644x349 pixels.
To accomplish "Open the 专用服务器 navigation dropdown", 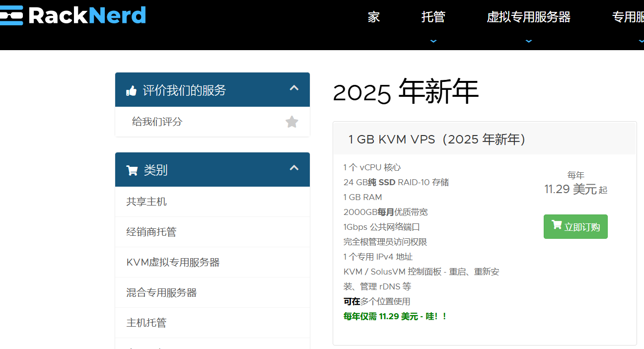I will click(628, 17).
